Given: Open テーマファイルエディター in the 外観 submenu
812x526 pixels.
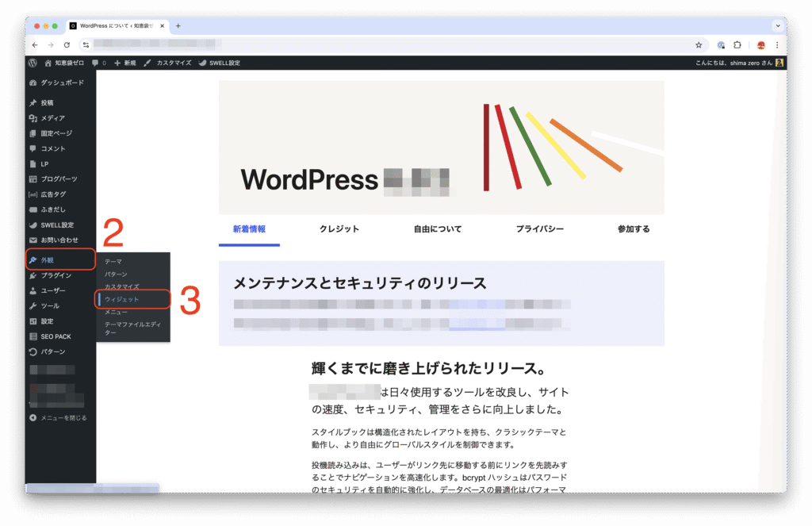Looking at the screenshot, I should [x=133, y=328].
